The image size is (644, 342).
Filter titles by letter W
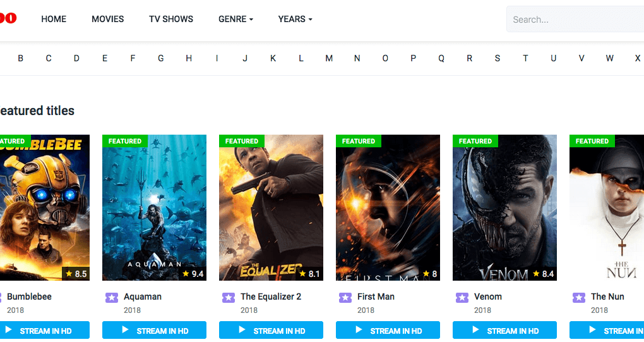(609, 58)
